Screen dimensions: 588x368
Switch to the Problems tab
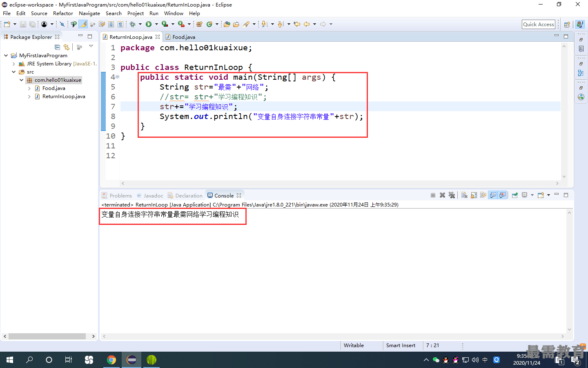coord(117,195)
